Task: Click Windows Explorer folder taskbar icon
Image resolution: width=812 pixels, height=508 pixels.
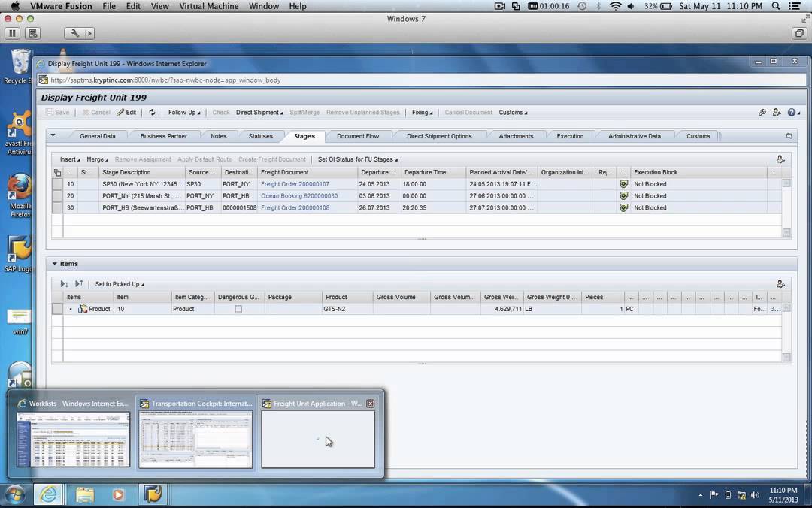Action: (85, 494)
